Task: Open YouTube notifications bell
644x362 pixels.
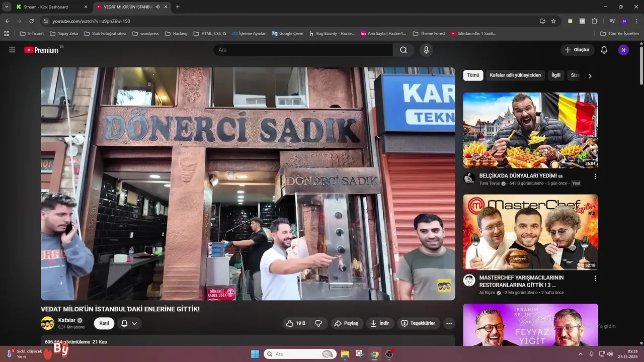Action: pyautogui.click(x=604, y=50)
